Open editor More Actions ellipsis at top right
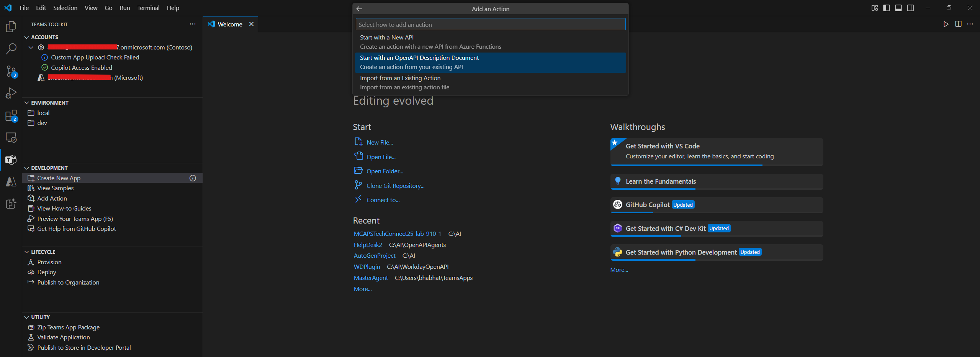The image size is (980, 357). pos(970,24)
